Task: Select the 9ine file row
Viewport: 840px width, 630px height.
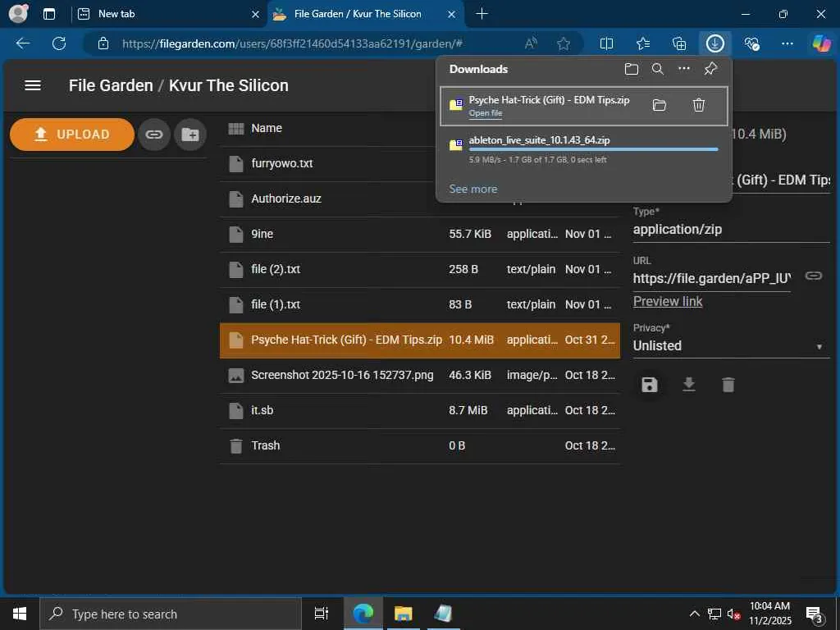Action: click(420, 235)
